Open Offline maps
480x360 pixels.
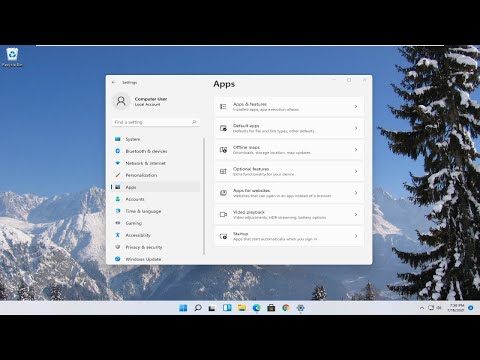pos(289,150)
